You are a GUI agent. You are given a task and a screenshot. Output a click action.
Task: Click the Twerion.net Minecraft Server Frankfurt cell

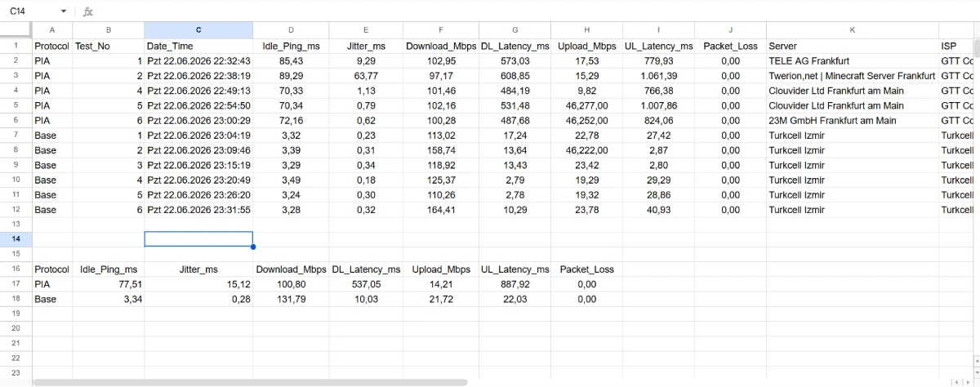[852, 76]
